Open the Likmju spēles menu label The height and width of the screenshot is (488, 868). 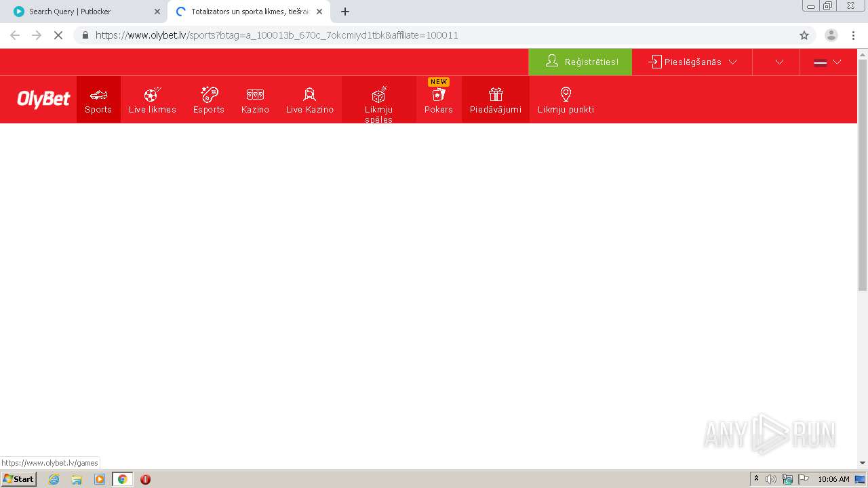click(379, 115)
